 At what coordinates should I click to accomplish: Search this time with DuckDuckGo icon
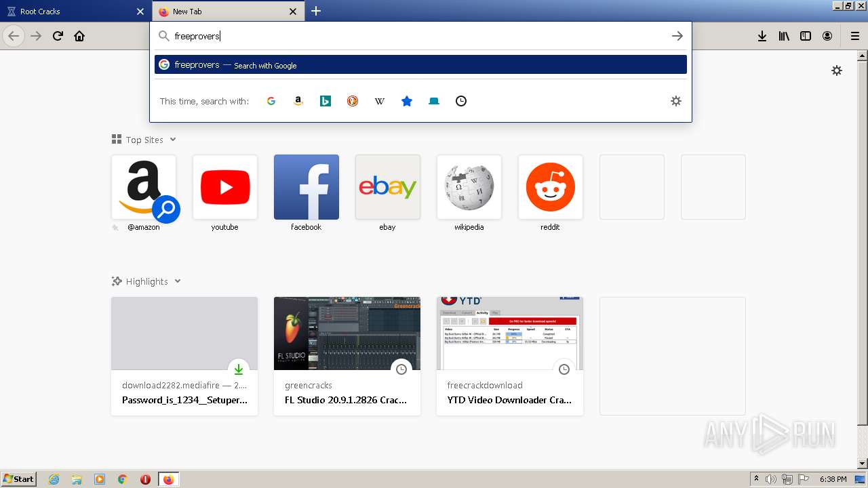pyautogui.click(x=353, y=101)
